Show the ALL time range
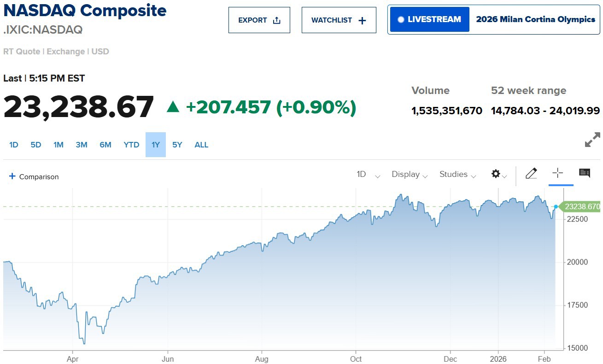Viewport: 603px width, 364px height. click(201, 145)
